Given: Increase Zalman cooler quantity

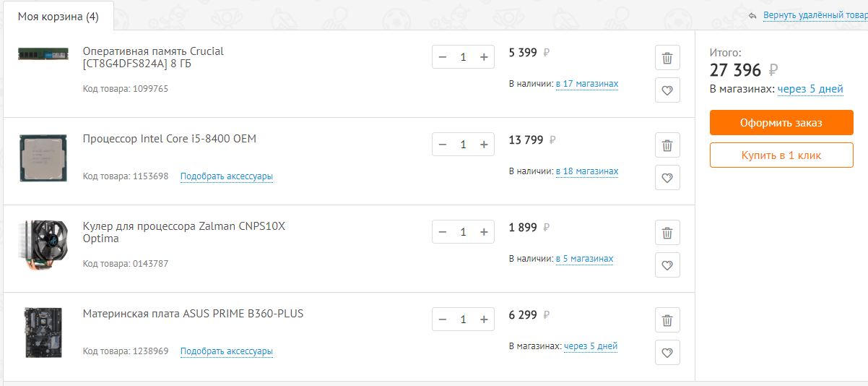Looking at the screenshot, I should pos(484,232).
